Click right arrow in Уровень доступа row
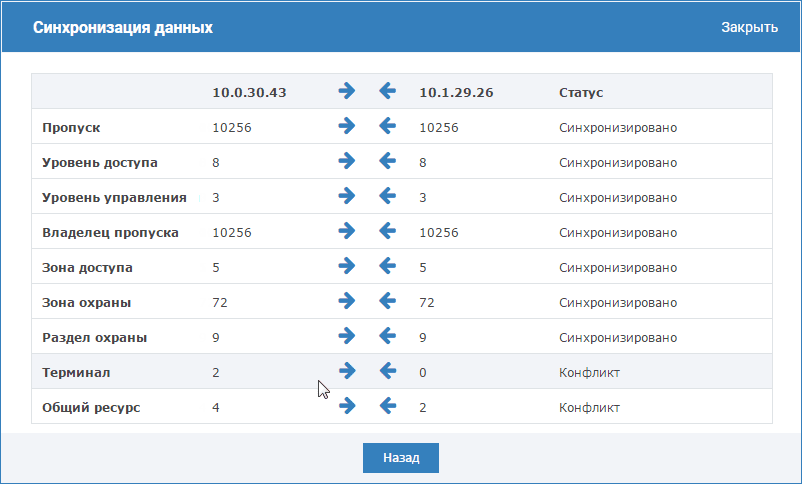The width and height of the screenshot is (802, 484). pyautogui.click(x=347, y=161)
